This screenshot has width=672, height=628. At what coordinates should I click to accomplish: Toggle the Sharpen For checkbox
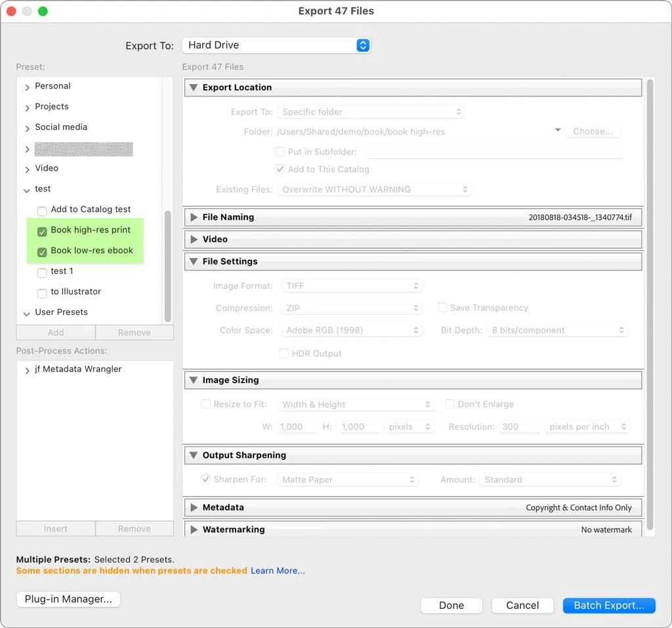205,479
